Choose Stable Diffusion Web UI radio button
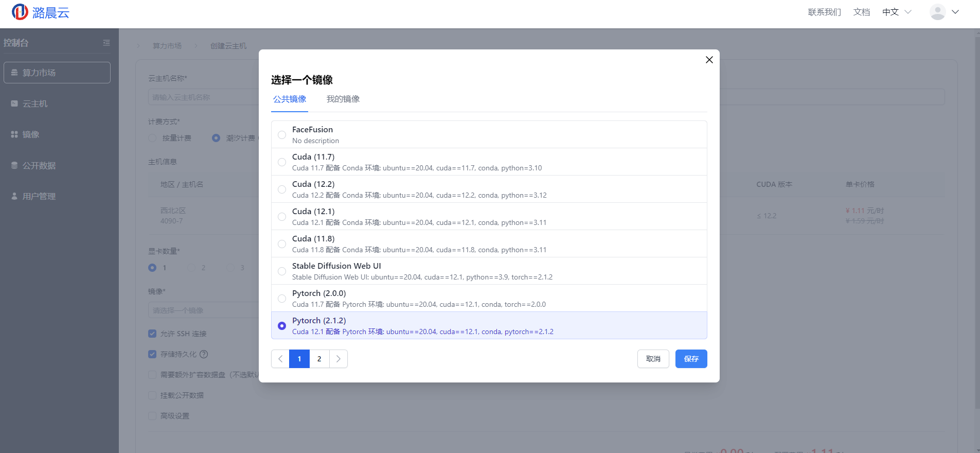Screen dimensions: 980x453 click(x=282, y=271)
